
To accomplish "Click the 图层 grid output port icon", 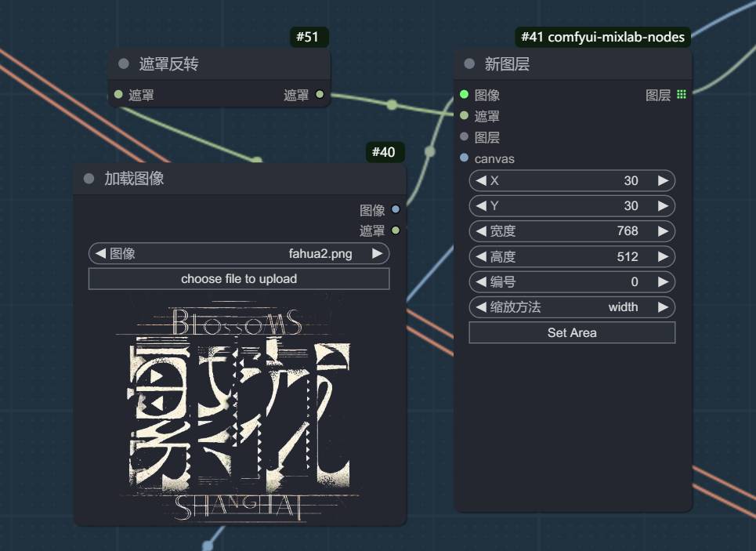I will 681,95.
